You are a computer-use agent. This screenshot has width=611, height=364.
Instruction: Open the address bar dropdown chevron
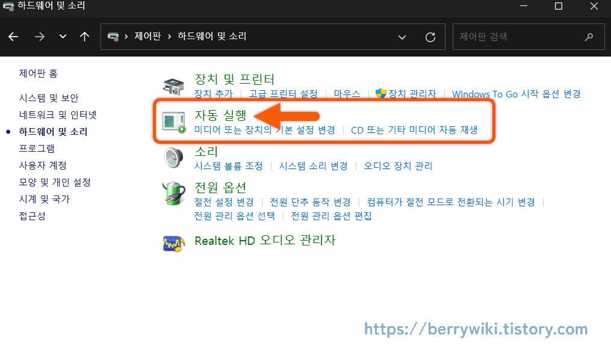click(402, 37)
